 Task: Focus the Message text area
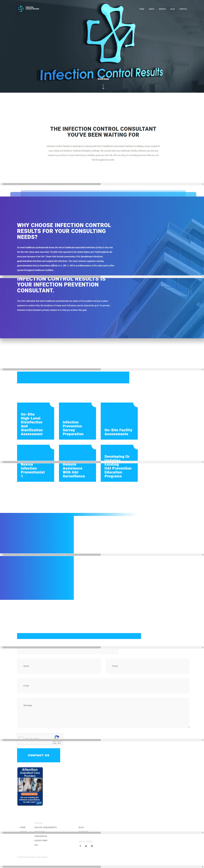click(x=103, y=713)
